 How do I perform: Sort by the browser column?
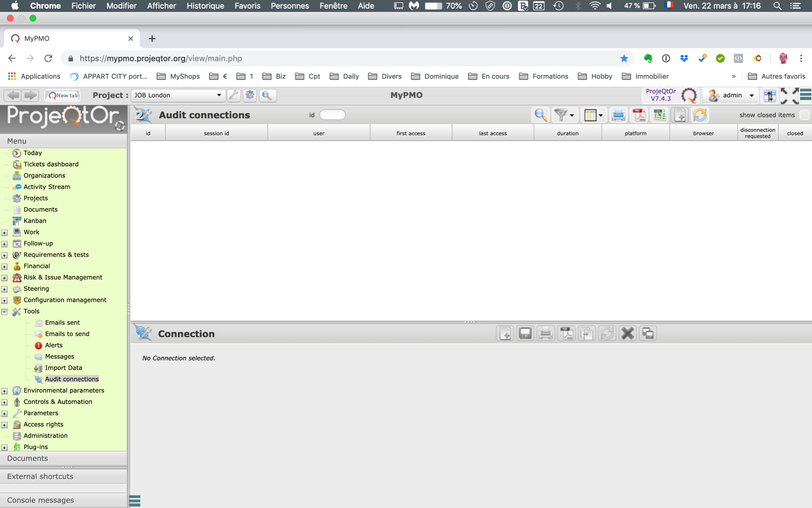coord(703,133)
